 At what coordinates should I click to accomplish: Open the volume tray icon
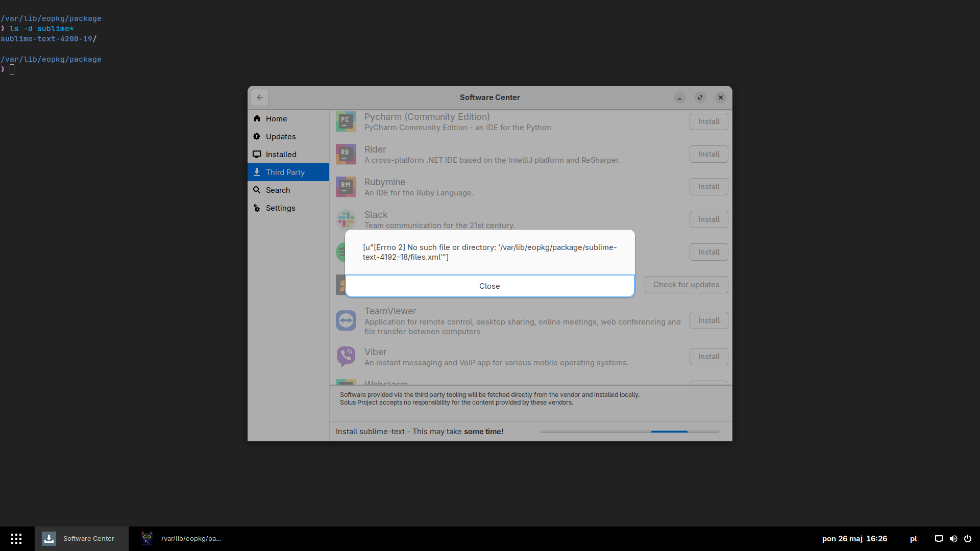coord(953,539)
